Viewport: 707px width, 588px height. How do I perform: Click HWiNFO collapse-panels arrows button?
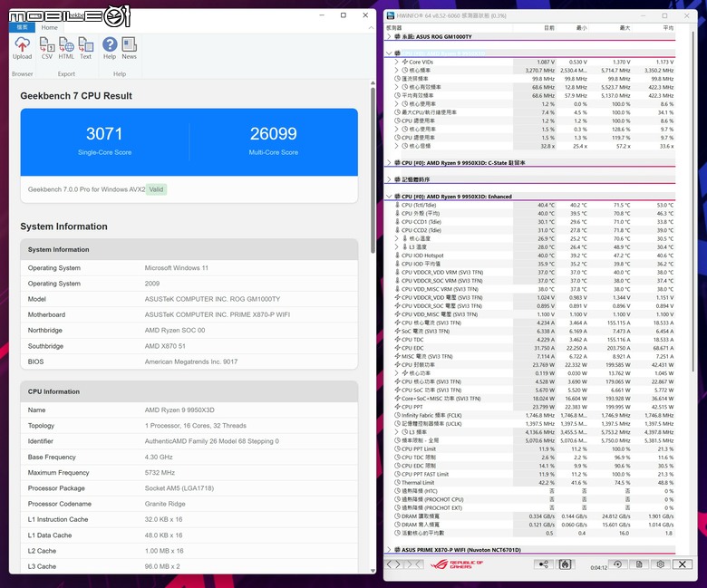click(415, 564)
